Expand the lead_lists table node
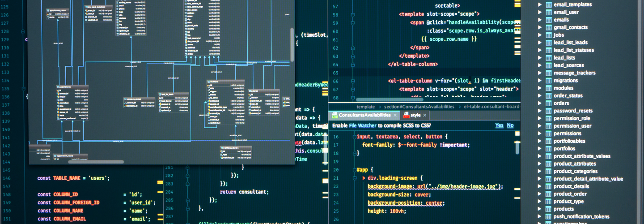 pos(539,57)
